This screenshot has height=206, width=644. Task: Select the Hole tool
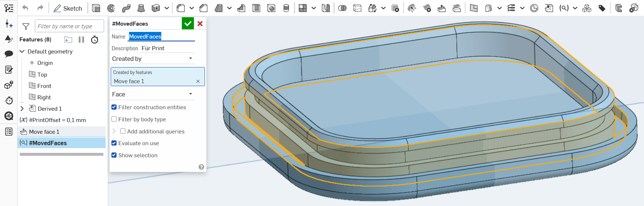(x=271, y=8)
